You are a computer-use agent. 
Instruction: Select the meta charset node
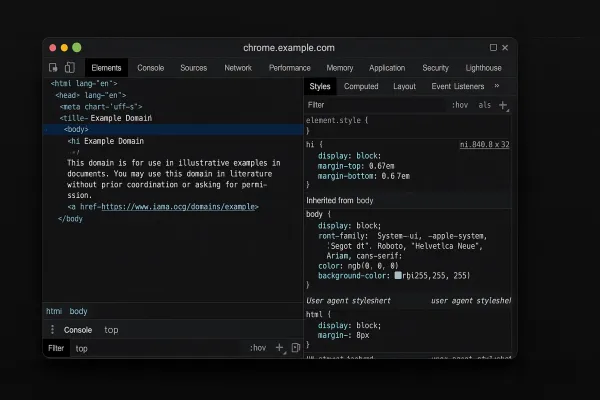pyautogui.click(x=101, y=106)
